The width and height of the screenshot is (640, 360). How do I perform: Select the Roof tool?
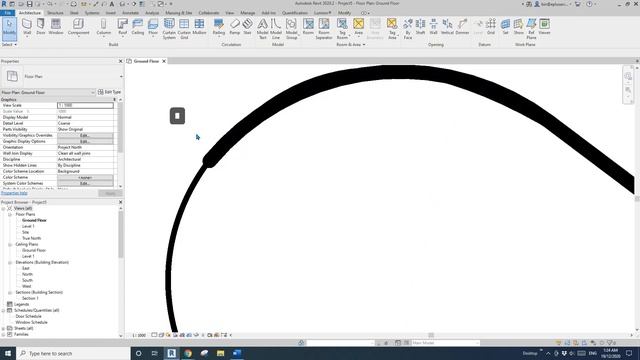(122, 27)
